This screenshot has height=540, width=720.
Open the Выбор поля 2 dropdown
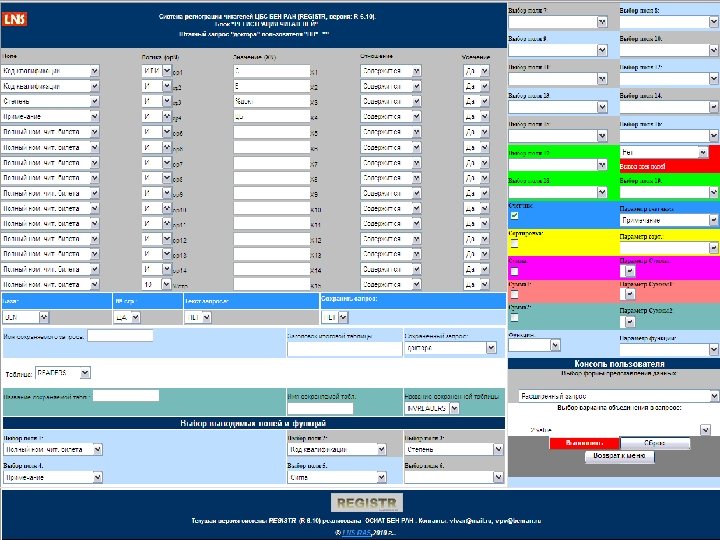tap(337, 449)
